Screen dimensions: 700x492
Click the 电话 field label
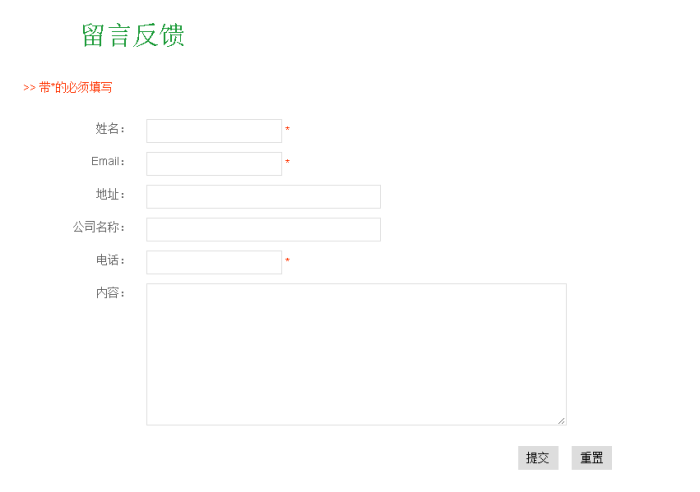point(110,260)
